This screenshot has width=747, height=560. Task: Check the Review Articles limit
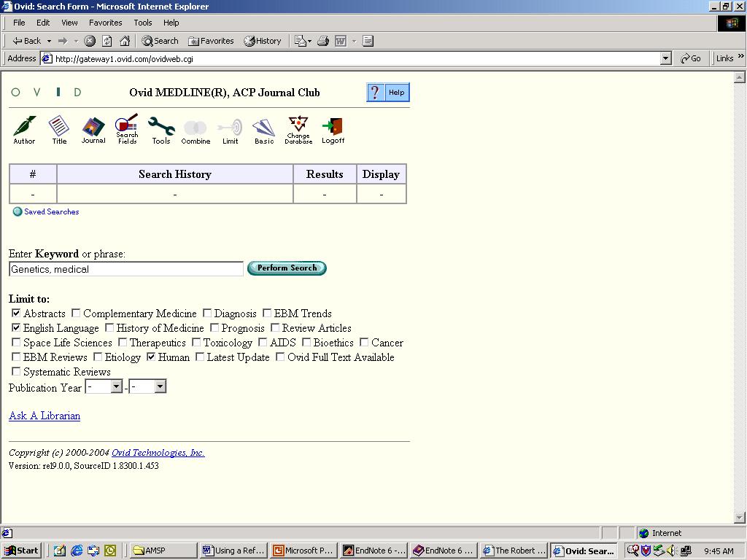click(275, 327)
